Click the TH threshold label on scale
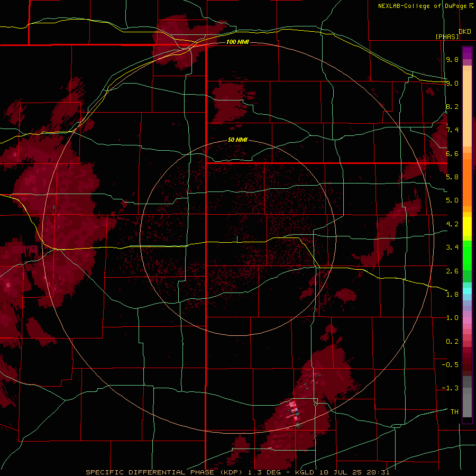 coord(454,411)
